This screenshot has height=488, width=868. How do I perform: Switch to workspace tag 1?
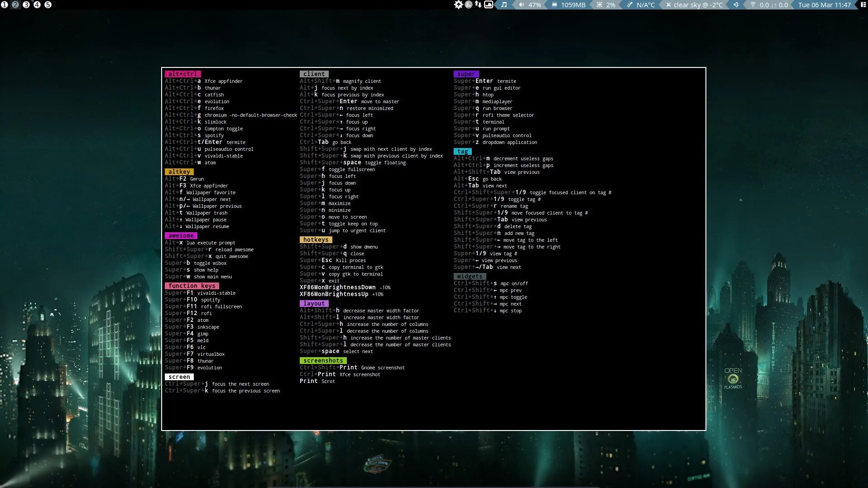click(5, 5)
